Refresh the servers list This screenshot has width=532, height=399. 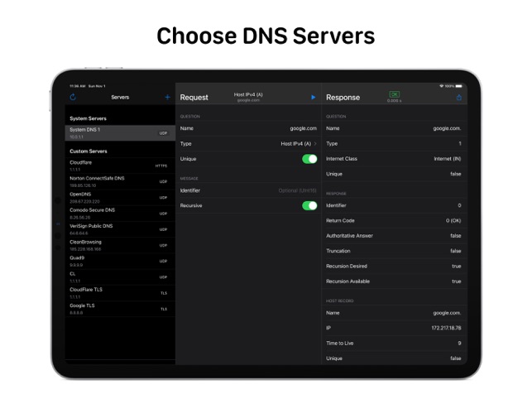pos(73,97)
